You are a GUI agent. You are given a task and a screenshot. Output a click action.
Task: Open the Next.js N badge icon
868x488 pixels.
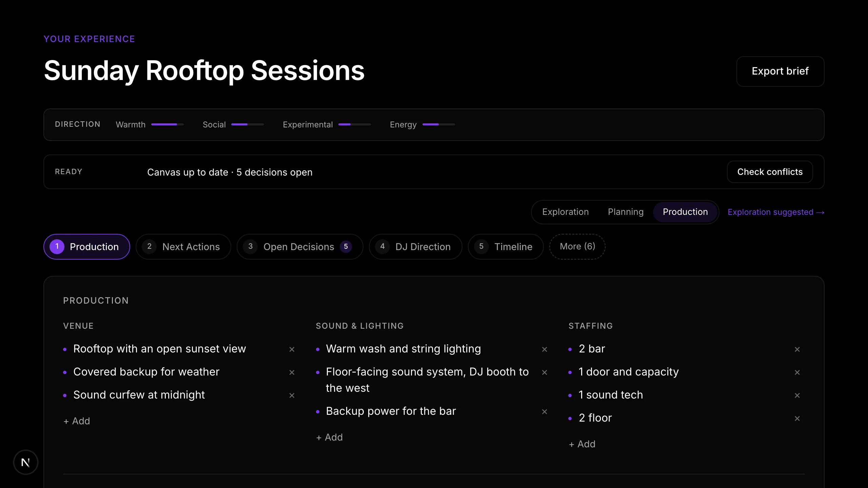pyautogui.click(x=25, y=462)
